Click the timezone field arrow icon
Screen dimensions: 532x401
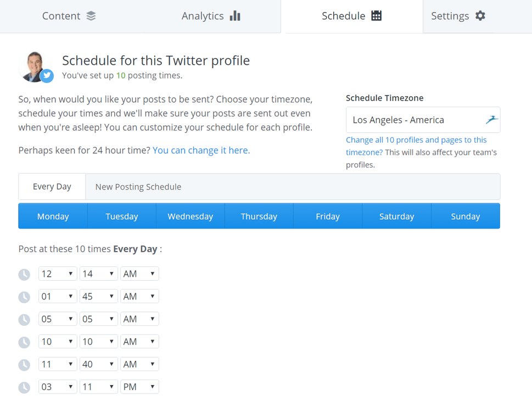(x=491, y=120)
